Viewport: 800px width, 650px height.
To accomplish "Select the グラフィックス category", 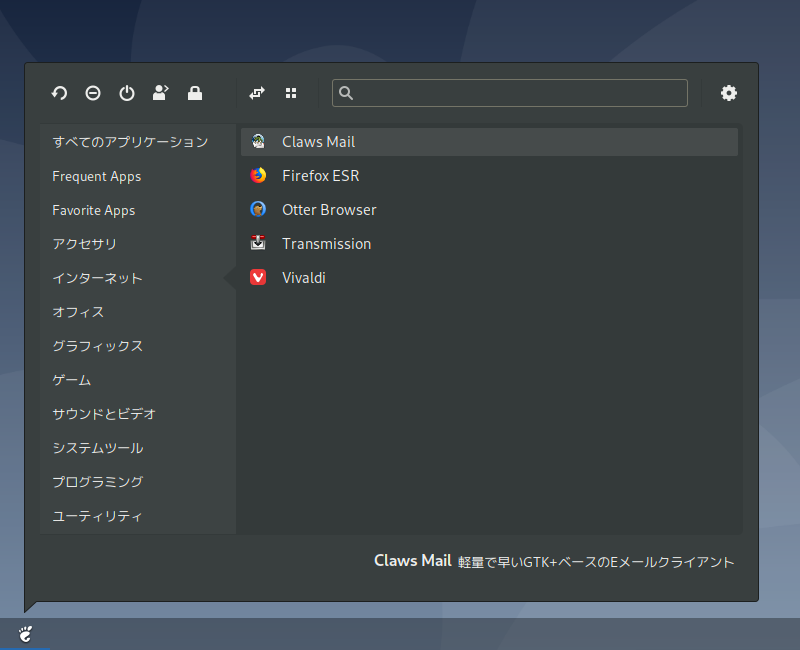I will 97,346.
